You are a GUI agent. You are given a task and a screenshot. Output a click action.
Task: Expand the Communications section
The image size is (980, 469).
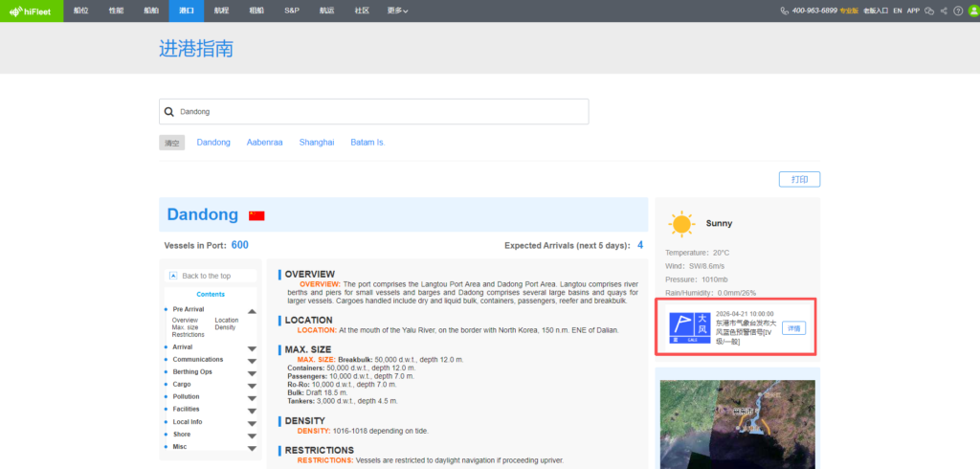pos(252,360)
